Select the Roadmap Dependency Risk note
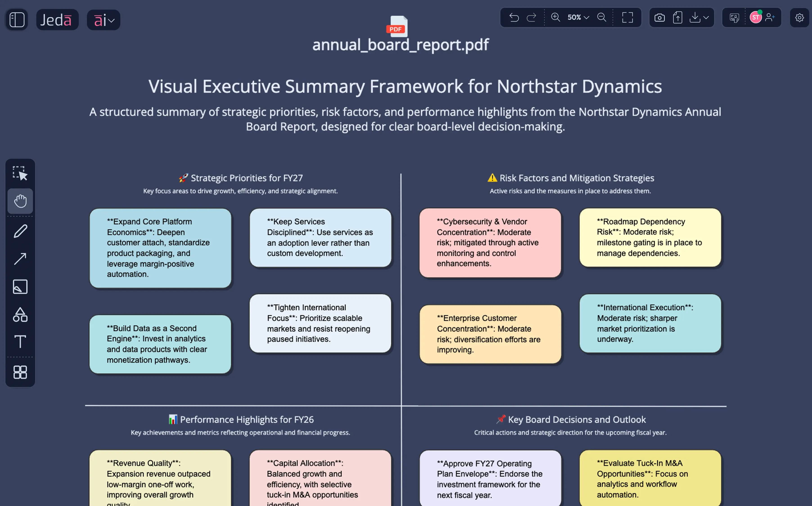The width and height of the screenshot is (812, 506). pyautogui.click(x=650, y=238)
